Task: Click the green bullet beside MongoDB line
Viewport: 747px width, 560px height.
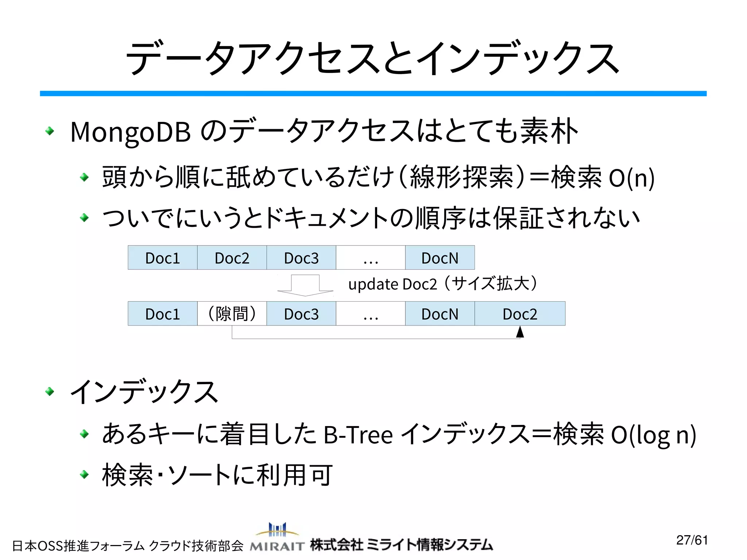Action: [50, 131]
